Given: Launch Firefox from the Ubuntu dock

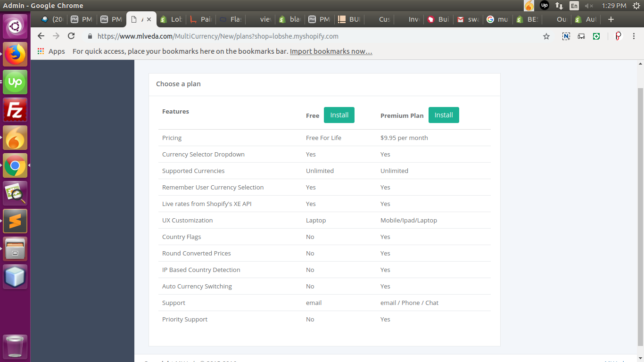Looking at the screenshot, I should (15, 54).
